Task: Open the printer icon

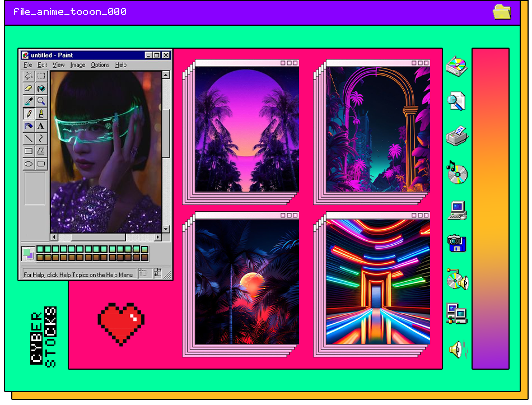Action: click(x=457, y=136)
